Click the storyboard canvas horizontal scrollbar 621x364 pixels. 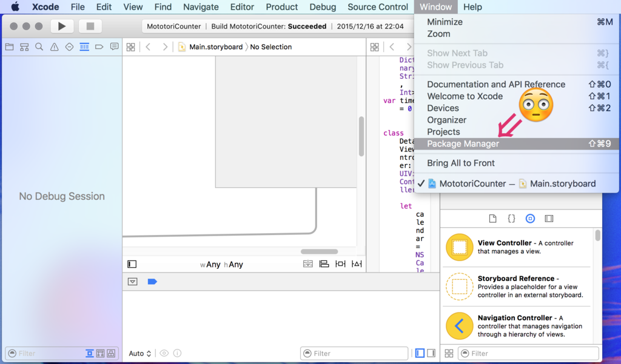(x=319, y=251)
